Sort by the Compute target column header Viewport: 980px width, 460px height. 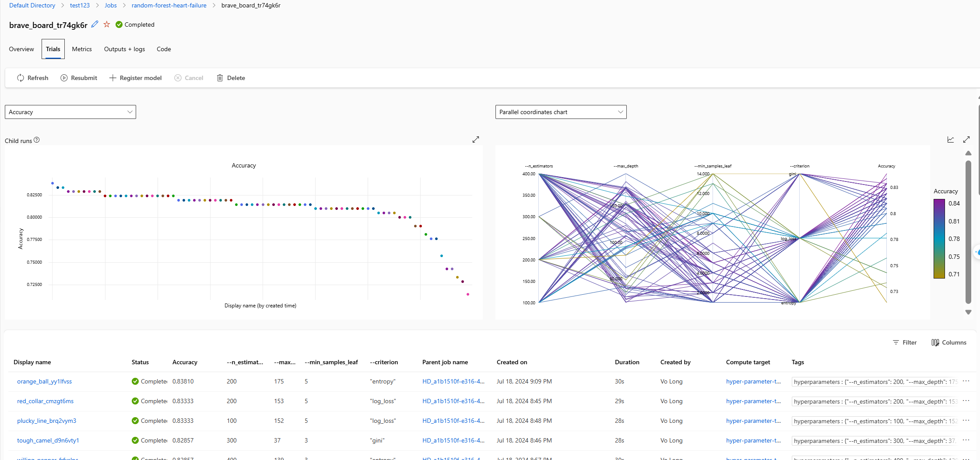[748, 362]
